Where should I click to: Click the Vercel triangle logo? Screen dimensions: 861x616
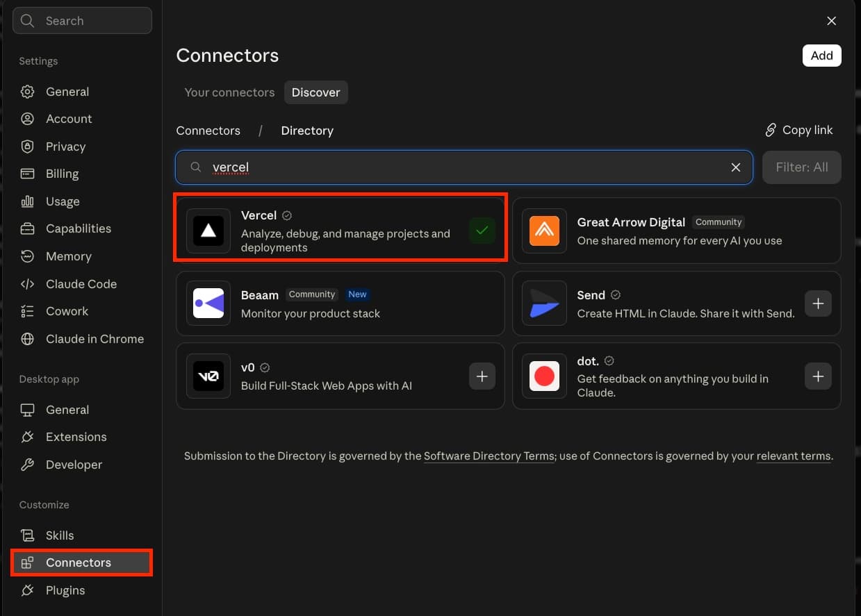click(x=208, y=231)
